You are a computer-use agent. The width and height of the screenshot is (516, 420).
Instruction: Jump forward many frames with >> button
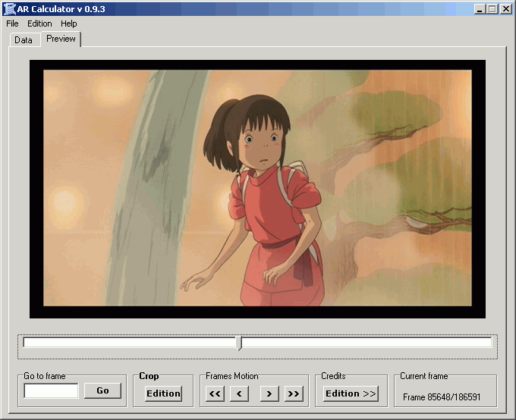(294, 393)
